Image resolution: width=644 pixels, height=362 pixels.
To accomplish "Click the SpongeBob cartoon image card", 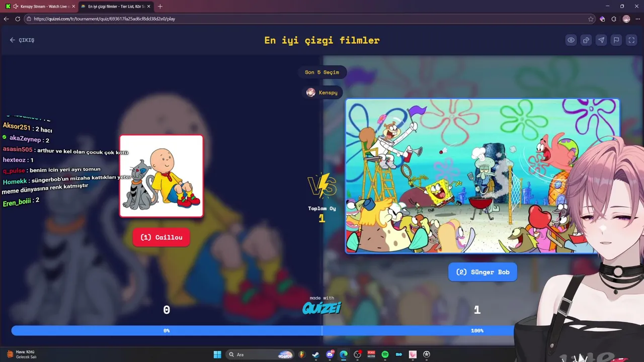I will 482,176.
